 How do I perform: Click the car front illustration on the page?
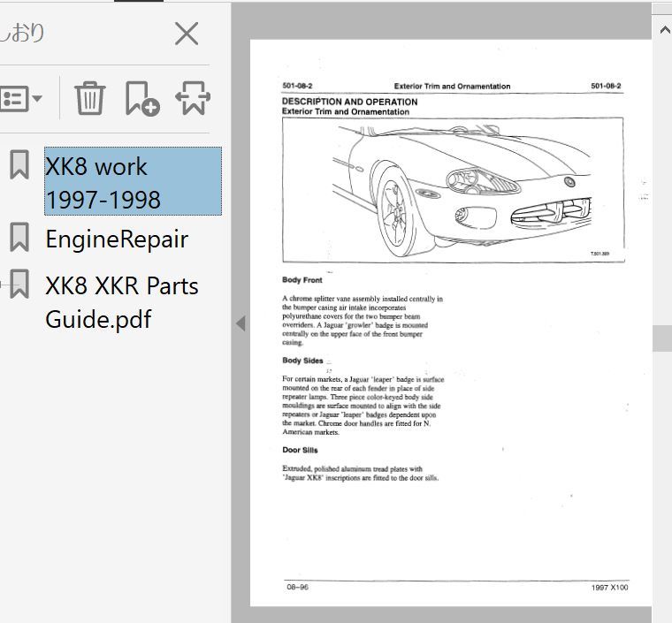coord(453,190)
